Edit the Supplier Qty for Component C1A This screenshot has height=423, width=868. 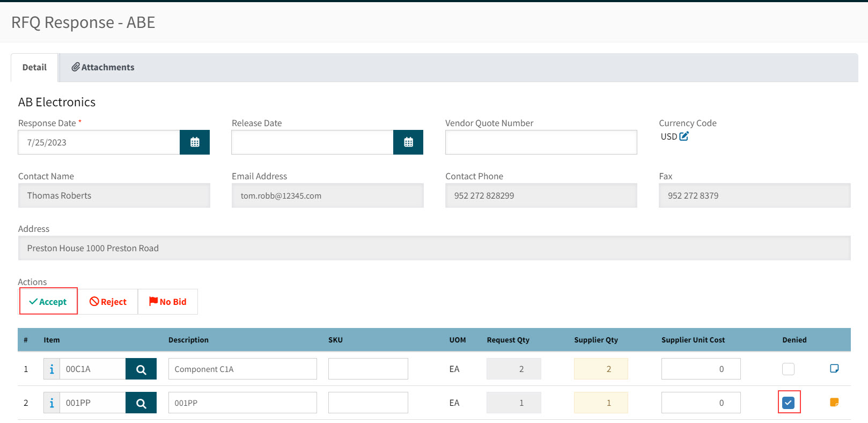point(601,369)
